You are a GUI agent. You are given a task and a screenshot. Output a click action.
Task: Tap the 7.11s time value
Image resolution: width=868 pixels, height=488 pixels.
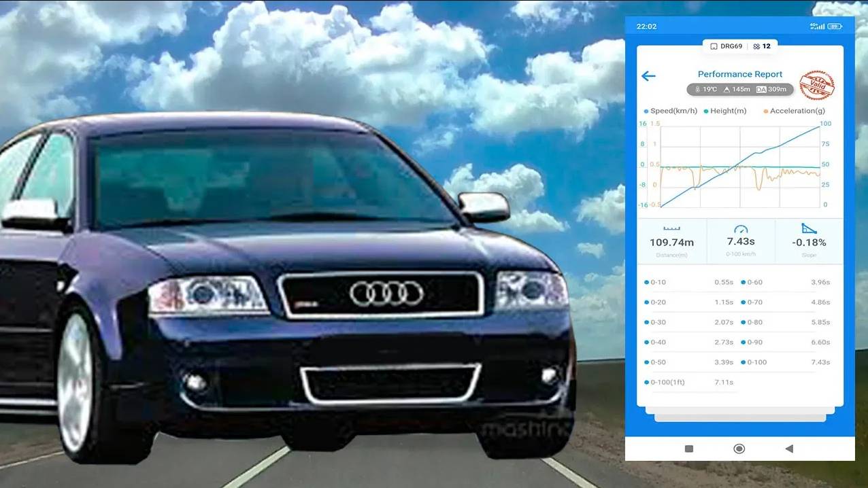click(x=724, y=382)
